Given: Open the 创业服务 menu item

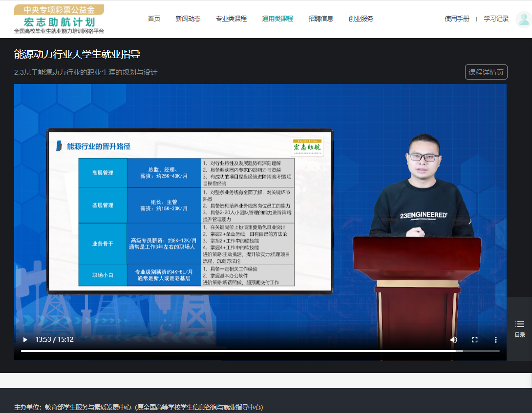Looking at the screenshot, I should tap(361, 19).
